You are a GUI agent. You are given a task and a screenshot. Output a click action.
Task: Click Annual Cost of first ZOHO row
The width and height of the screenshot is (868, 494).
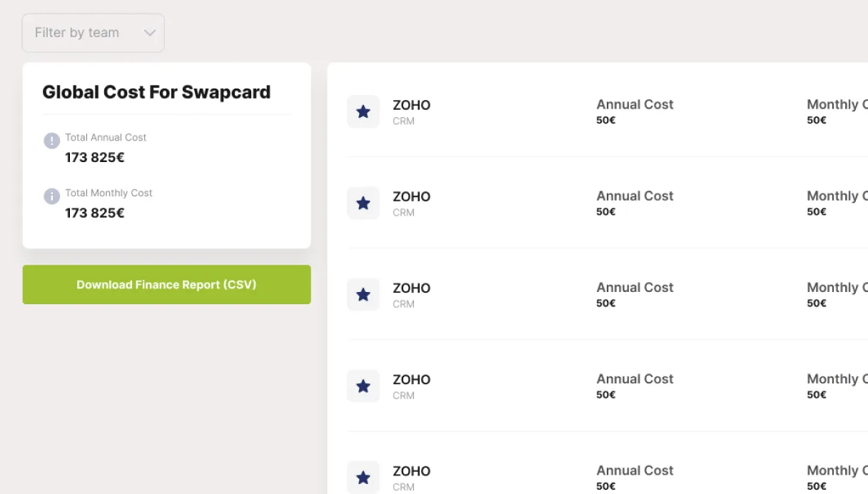click(635, 104)
